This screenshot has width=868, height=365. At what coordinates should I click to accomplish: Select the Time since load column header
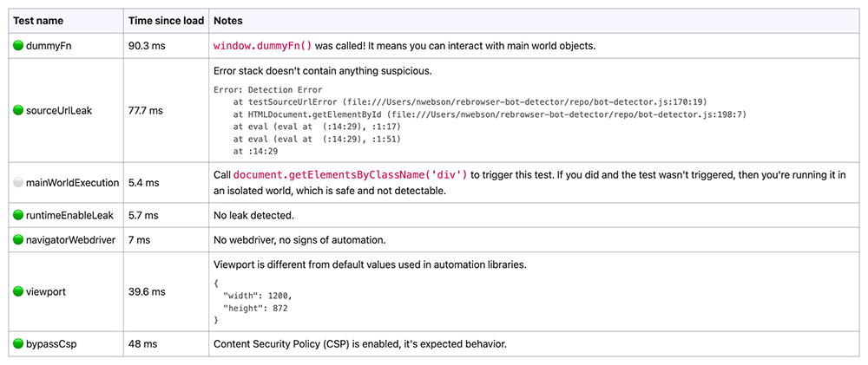tap(166, 21)
